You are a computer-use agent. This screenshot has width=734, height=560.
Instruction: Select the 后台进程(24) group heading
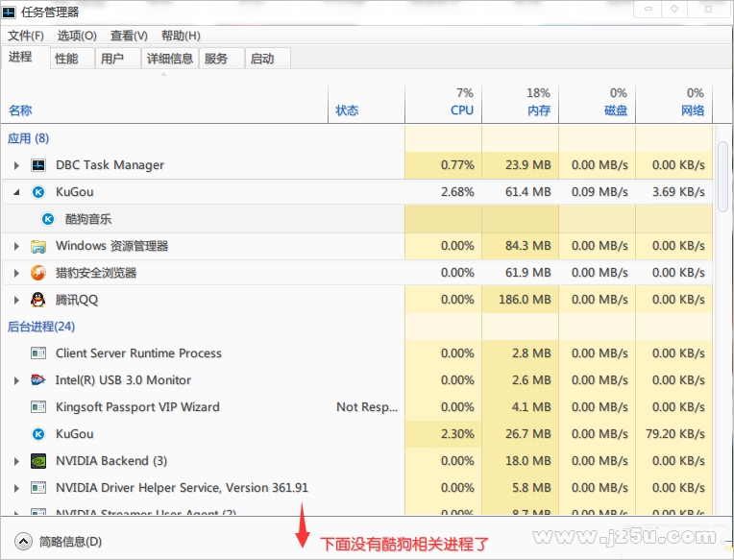pyautogui.click(x=41, y=327)
